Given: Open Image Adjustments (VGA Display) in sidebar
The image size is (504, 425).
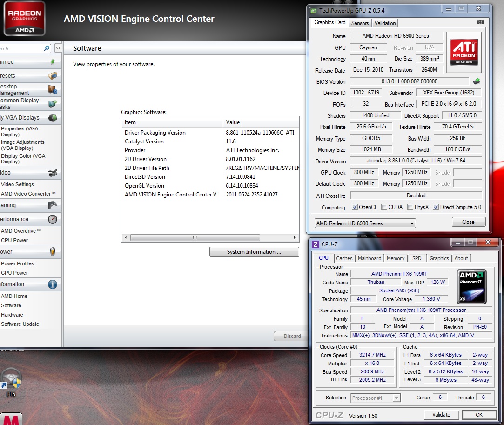Looking at the screenshot, I should (22, 145).
